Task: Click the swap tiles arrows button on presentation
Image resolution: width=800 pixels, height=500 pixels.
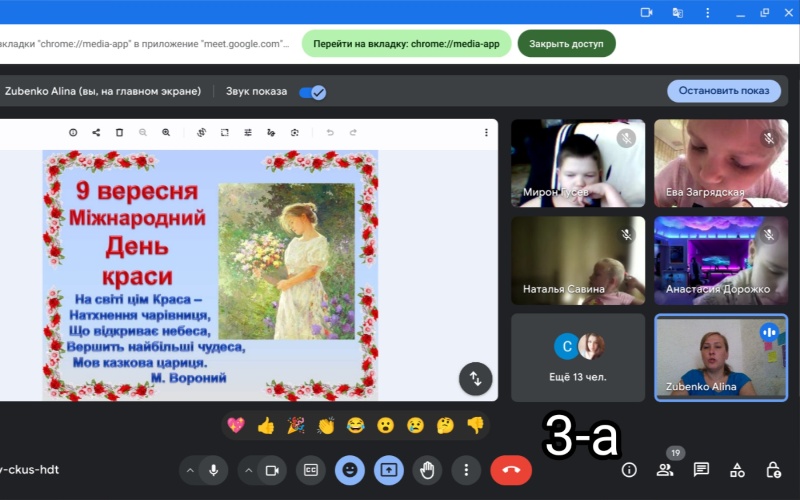Action: coord(476,379)
